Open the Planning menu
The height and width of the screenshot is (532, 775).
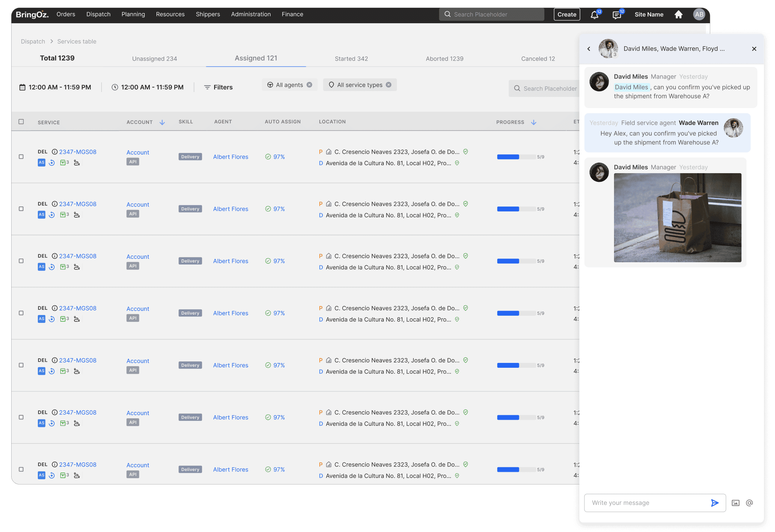pyautogui.click(x=133, y=14)
